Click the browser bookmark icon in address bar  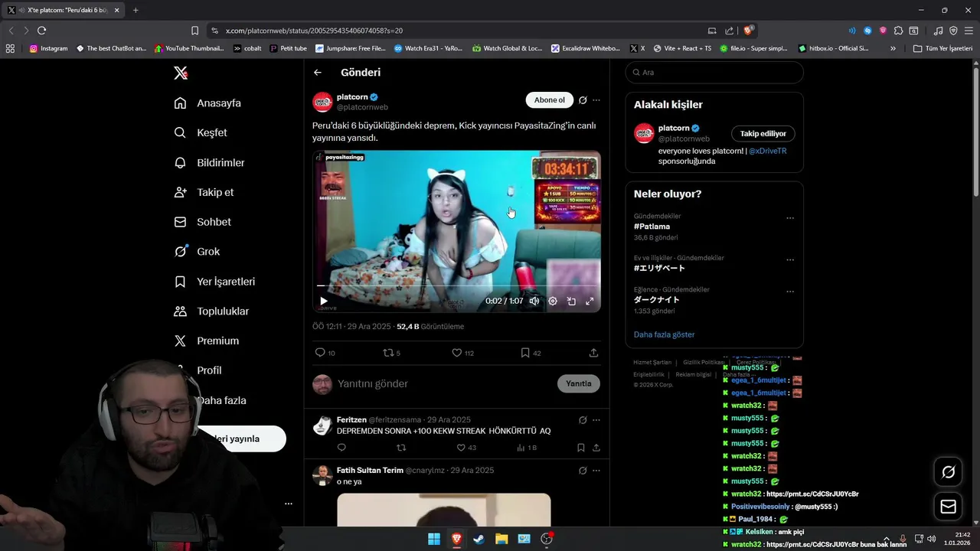pyautogui.click(x=194, y=31)
